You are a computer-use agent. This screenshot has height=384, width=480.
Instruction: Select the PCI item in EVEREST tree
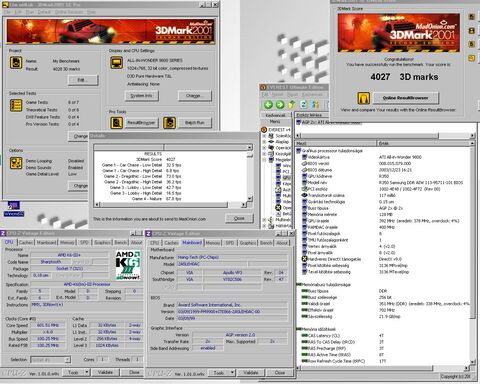pos(286,172)
